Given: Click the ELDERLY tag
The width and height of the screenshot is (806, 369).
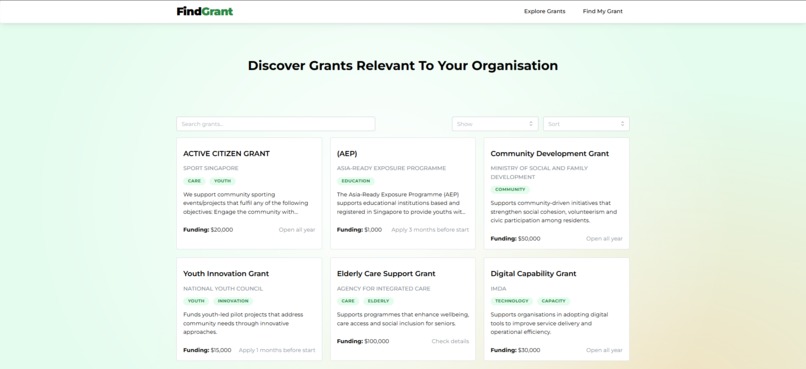Looking at the screenshot, I should pyautogui.click(x=378, y=301).
